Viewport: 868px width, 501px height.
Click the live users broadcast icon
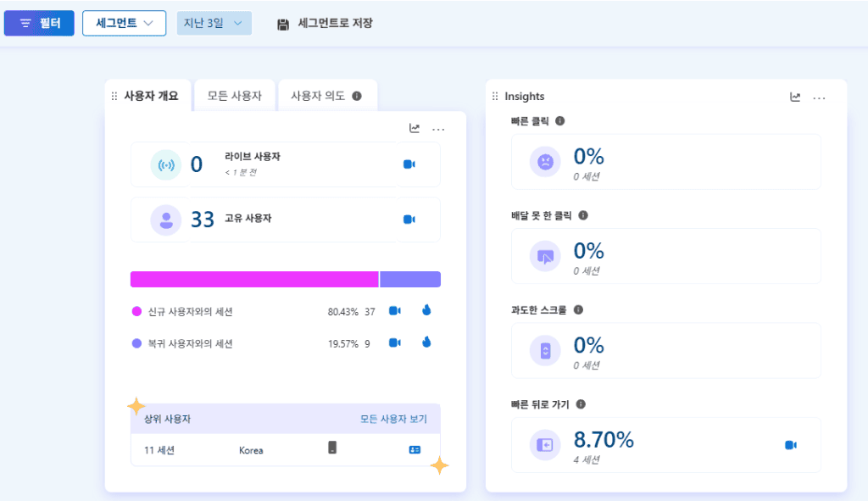[x=166, y=164]
